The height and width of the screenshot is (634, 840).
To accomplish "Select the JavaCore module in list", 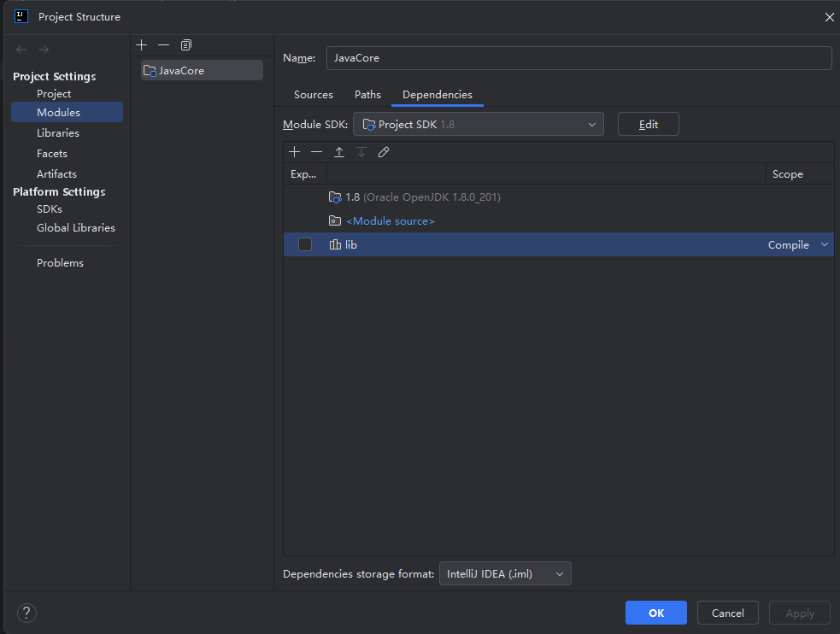I will tap(202, 71).
